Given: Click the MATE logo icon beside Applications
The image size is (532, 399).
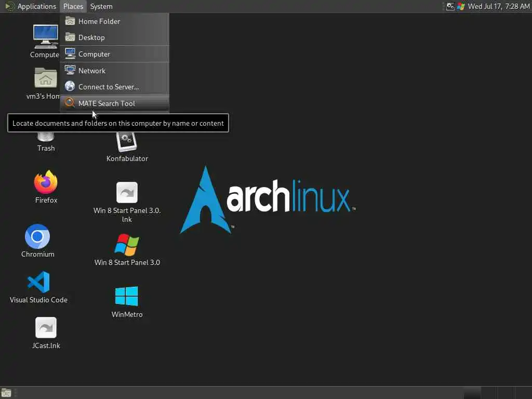Looking at the screenshot, I should tap(10, 6).
